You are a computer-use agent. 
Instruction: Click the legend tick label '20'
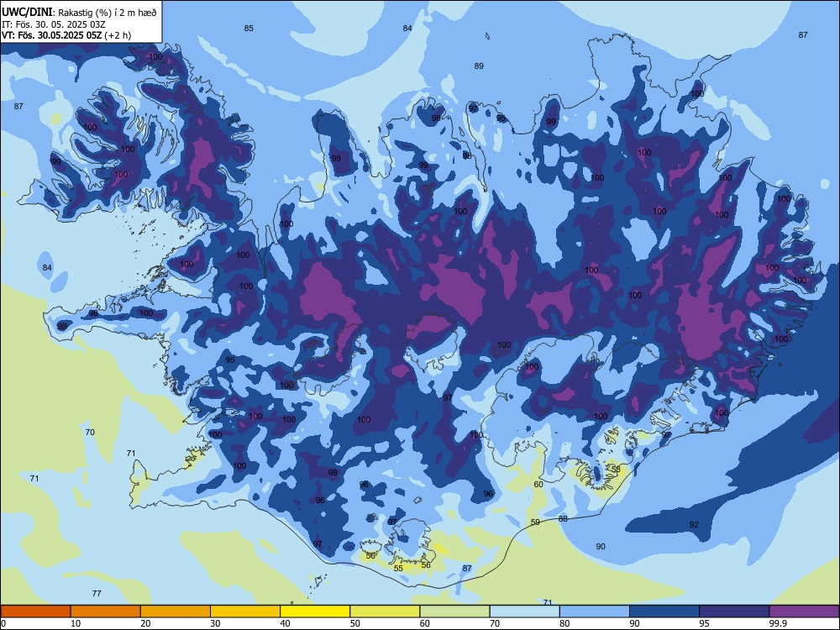tap(145, 623)
